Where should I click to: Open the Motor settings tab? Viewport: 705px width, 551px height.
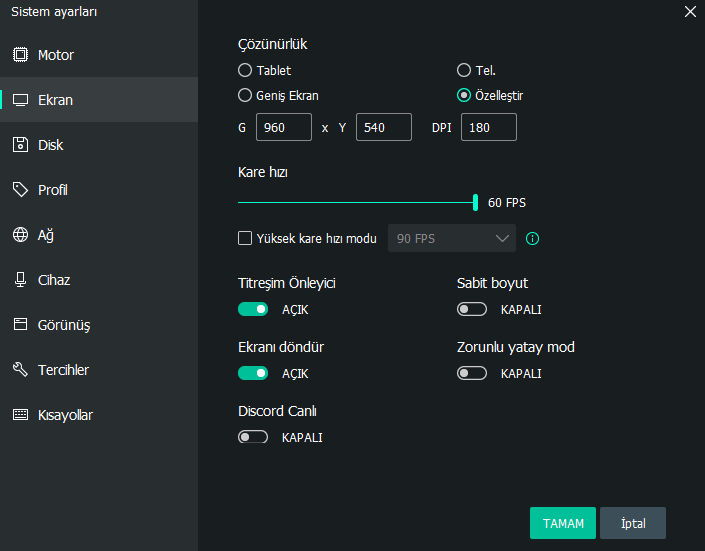click(x=99, y=55)
